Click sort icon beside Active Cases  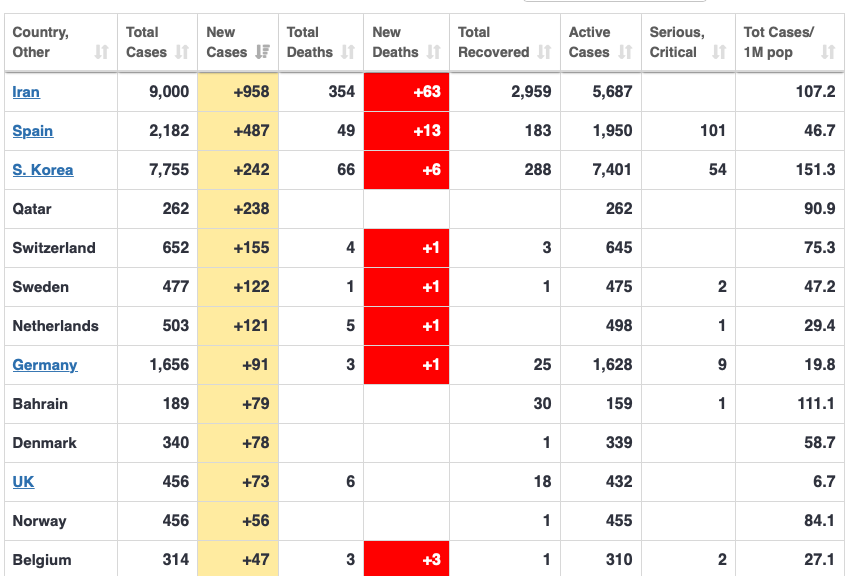[x=625, y=52]
